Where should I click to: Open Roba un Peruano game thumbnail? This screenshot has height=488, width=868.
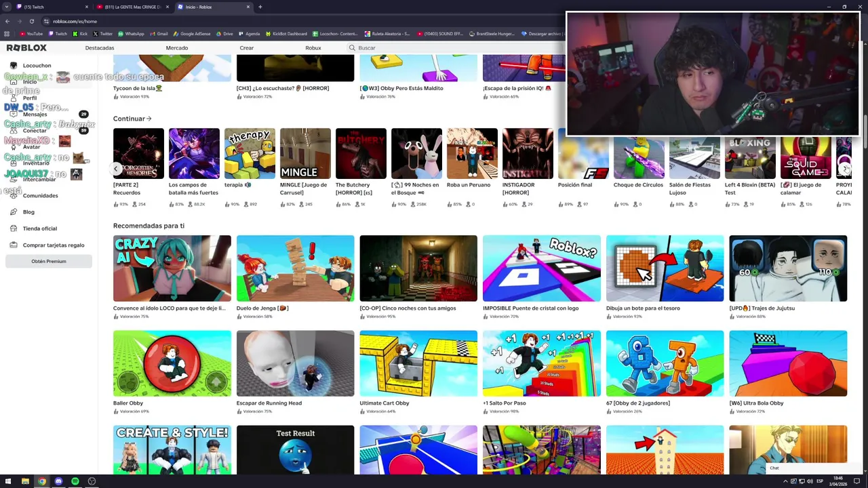pyautogui.click(x=472, y=153)
